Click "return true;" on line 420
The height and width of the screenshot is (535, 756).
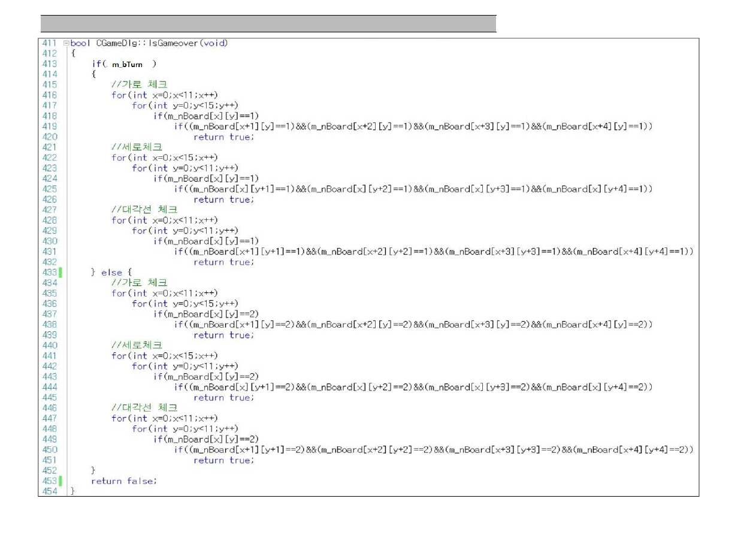coord(223,137)
